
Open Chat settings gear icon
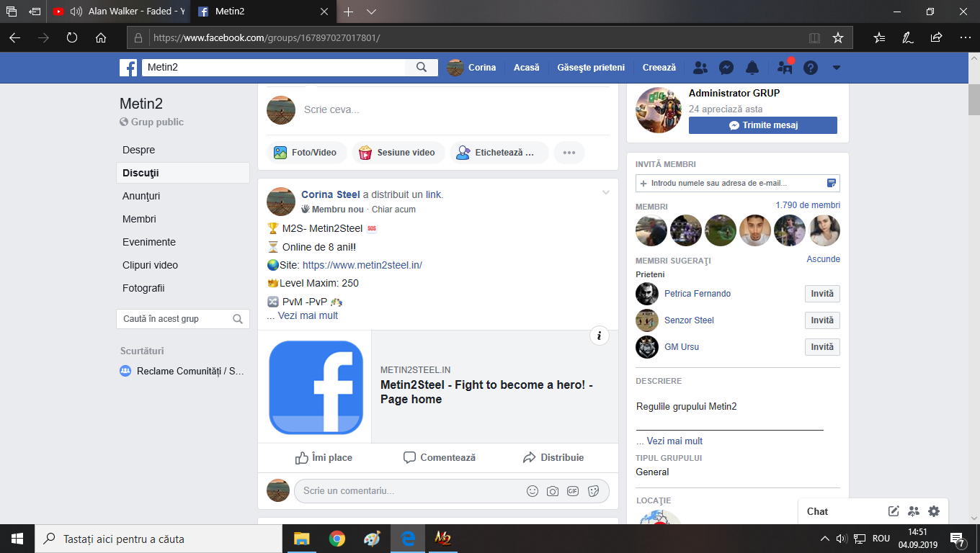[x=934, y=511]
